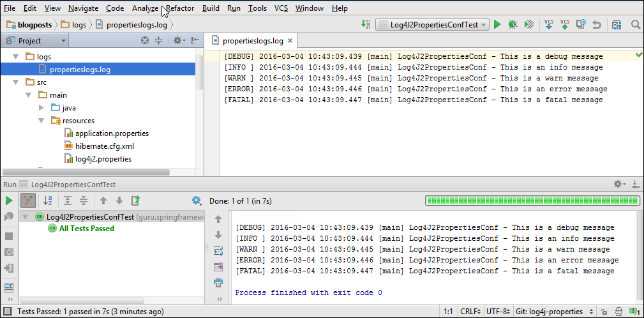Change UTF-8 encoding in status bar
This screenshot has height=318, width=644.
498,312
